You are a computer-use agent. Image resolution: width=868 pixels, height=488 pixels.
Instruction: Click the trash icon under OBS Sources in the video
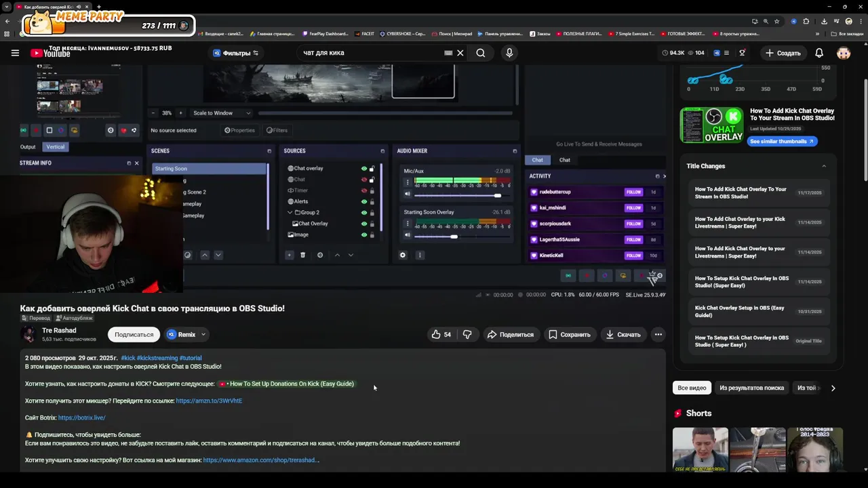[303, 255]
